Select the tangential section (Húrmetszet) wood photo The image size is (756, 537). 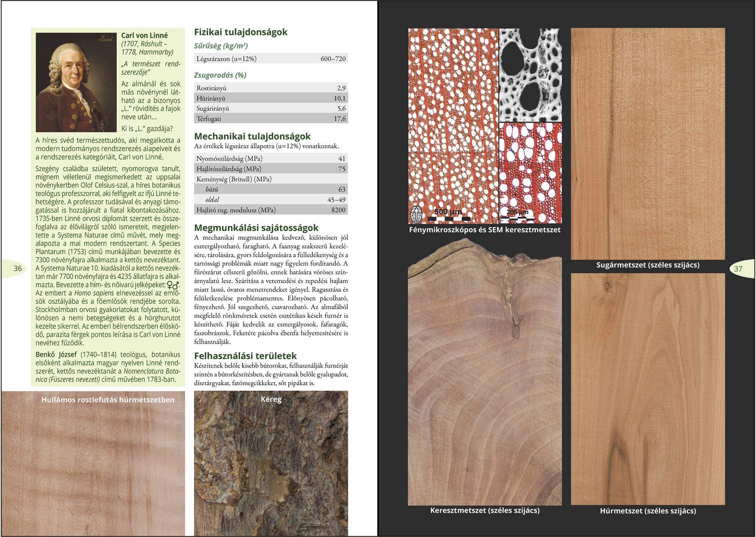(x=648, y=389)
